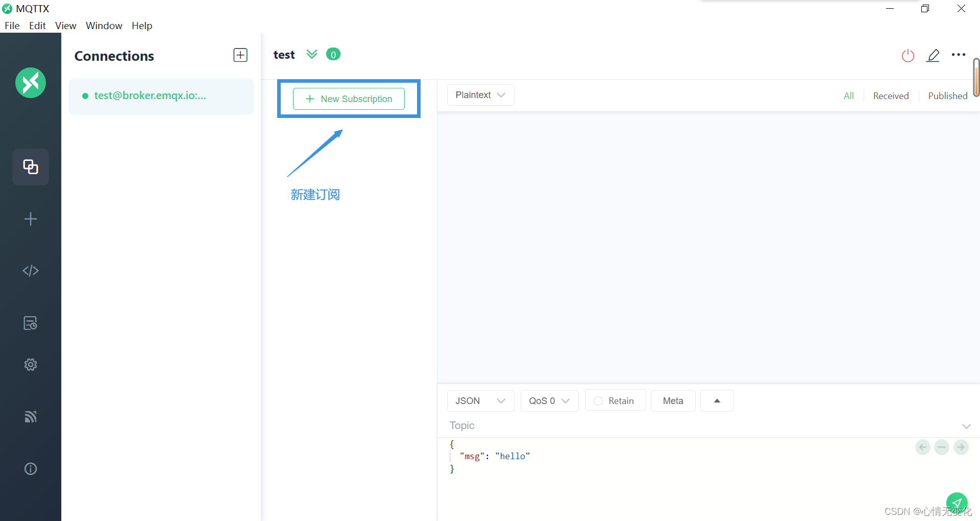Send the message with green paper-plane button
The height and width of the screenshot is (521, 980).
coord(957,503)
